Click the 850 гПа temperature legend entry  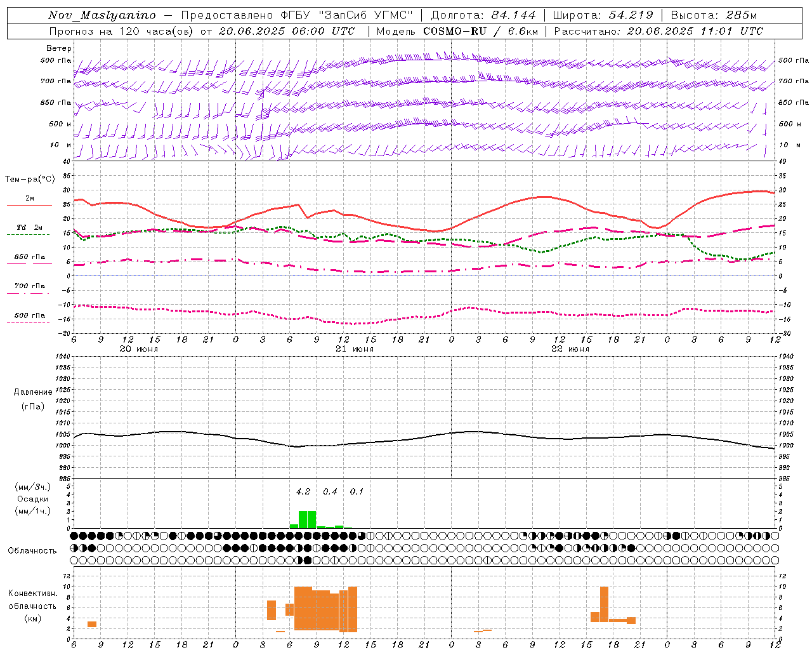[x=30, y=257]
